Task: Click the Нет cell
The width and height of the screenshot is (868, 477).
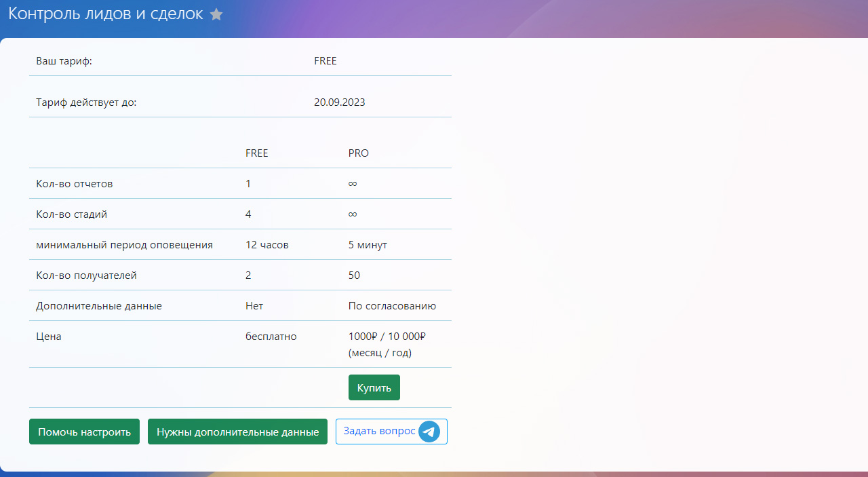Action: (254, 306)
